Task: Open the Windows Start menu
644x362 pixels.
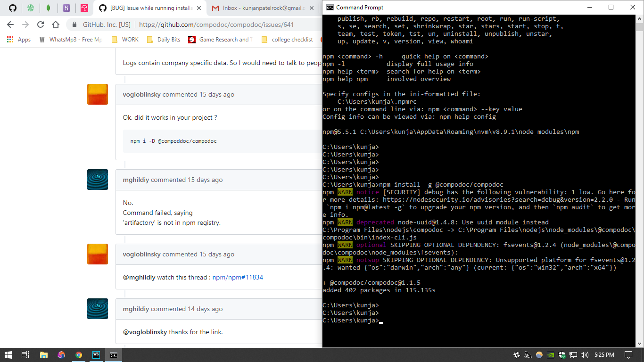Action: tap(7, 355)
